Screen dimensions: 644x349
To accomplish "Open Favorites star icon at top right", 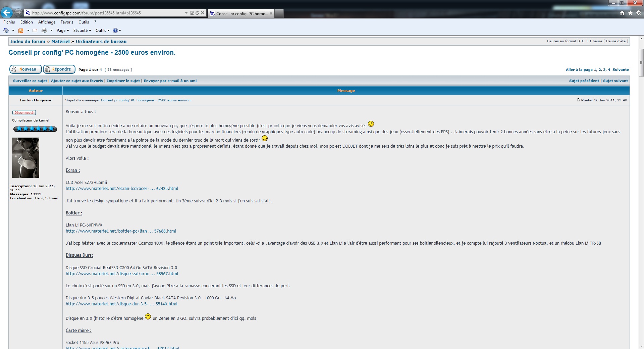I will tap(630, 13).
